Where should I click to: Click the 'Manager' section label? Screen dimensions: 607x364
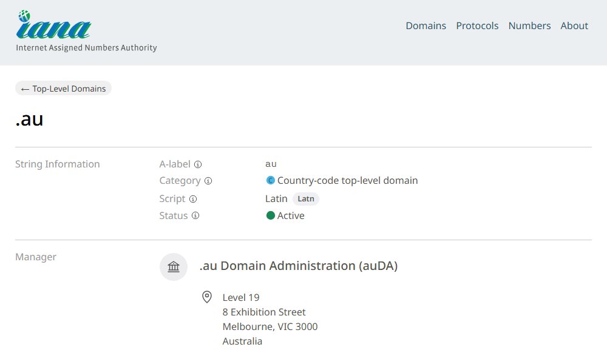[36, 257]
